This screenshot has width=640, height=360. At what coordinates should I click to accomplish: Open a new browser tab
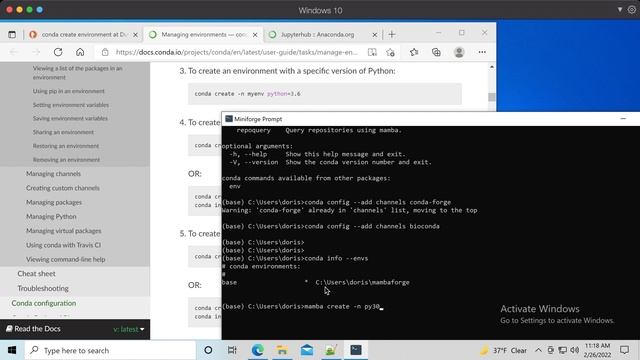click(392, 35)
